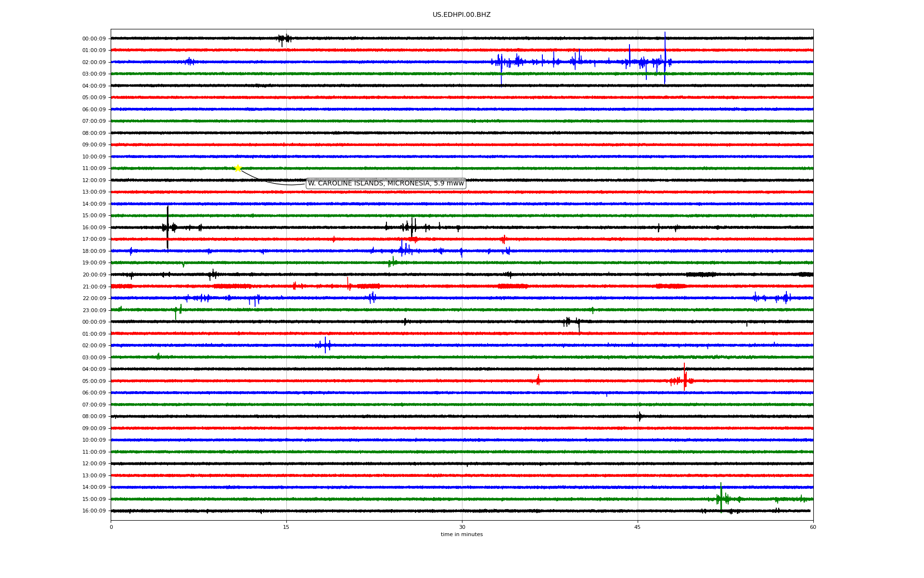The height and width of the screenshot is (578, 924).
Task: Click the black burst on the top 00:00:09 trace
Action: coord(284,39)
